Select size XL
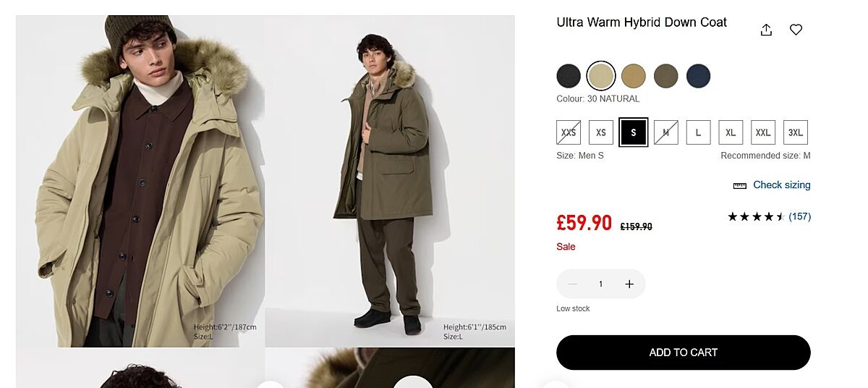This screenshot has width=868, height=388. [731, 132]
